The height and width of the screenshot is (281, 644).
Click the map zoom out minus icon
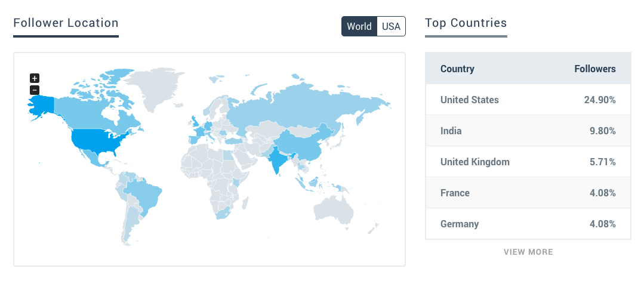coord(35,90)
